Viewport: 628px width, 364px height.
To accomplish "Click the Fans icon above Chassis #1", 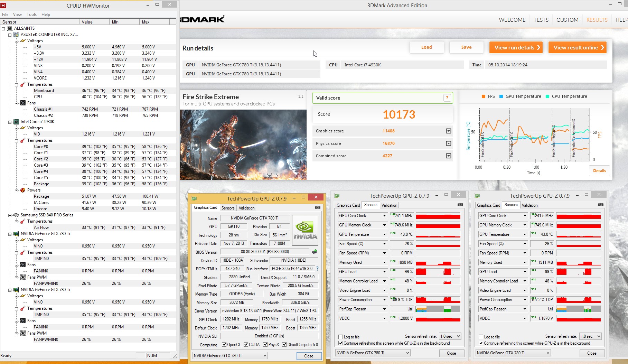I will 23,103.
